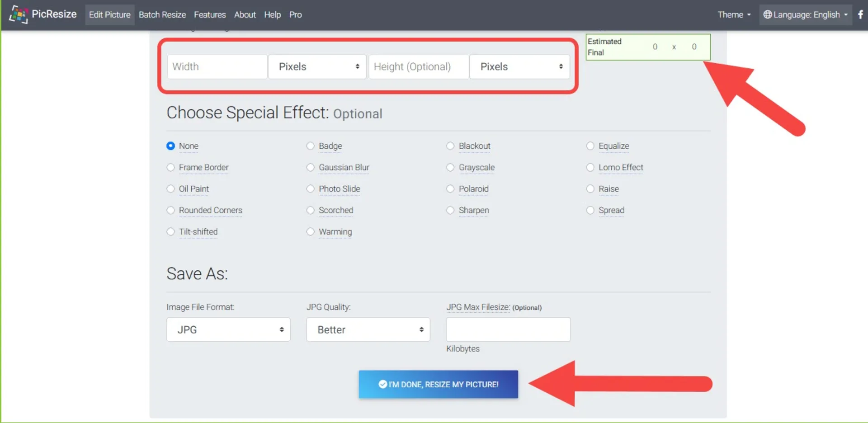868x423 pixels.
Task: Open the height unit Pixels dropdown
Action: (x=519, y=67)
